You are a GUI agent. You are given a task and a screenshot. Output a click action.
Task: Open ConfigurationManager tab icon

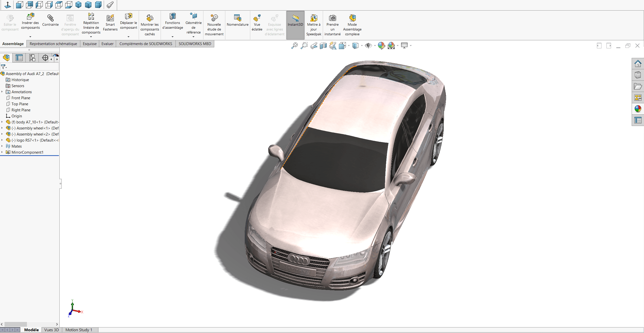click(32, 58)
